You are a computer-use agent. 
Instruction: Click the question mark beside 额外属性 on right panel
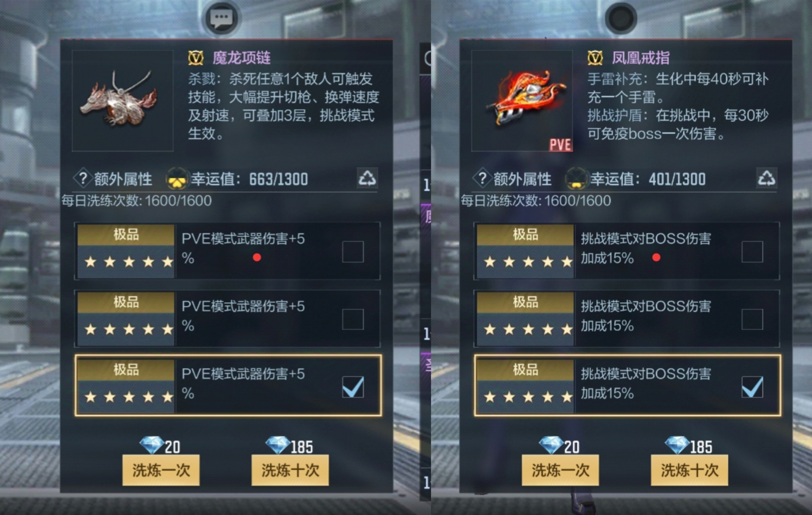(482, 178)
